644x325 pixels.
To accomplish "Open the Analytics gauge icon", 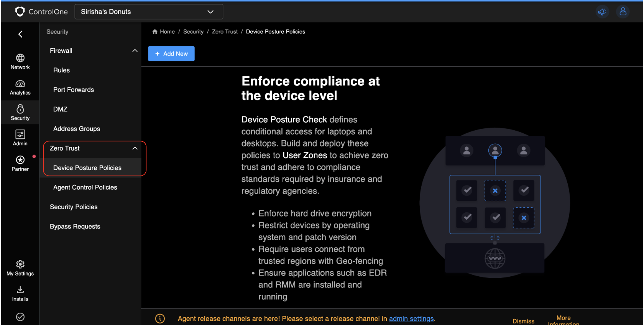I will 20,84.
